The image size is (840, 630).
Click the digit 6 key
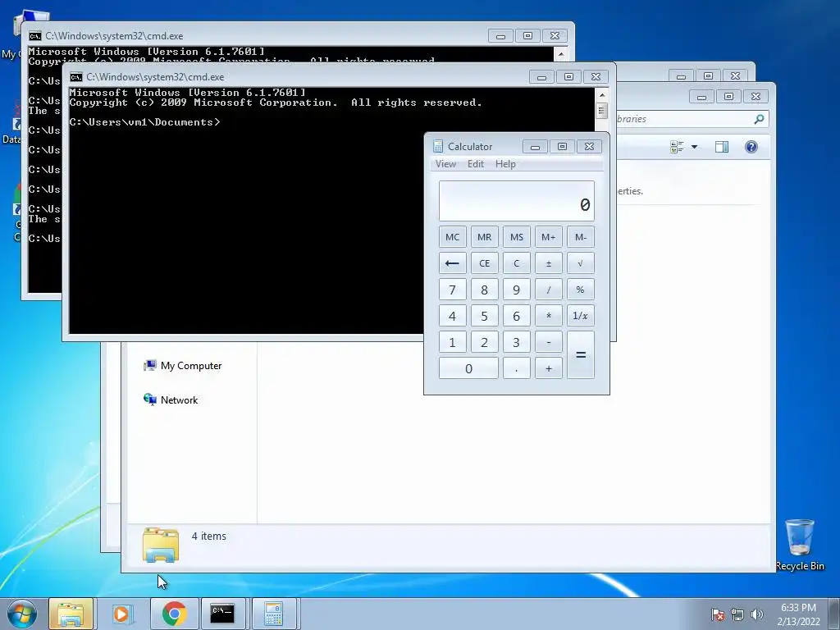coord(517,316)
